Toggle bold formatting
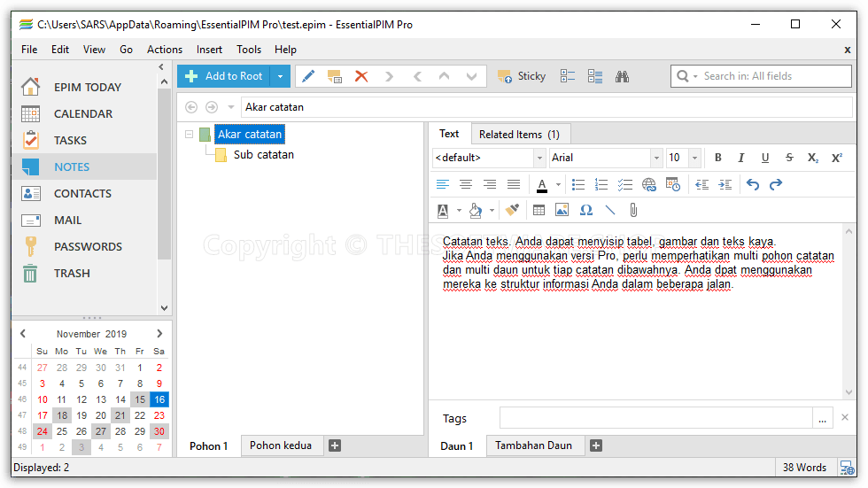Screen dimensions: 868x488 pos(718,158)
